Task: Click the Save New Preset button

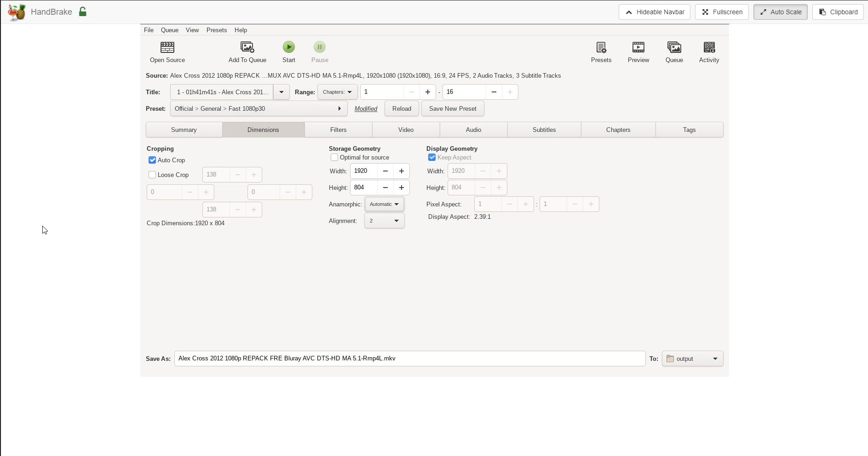Action: tap(453, 108)
